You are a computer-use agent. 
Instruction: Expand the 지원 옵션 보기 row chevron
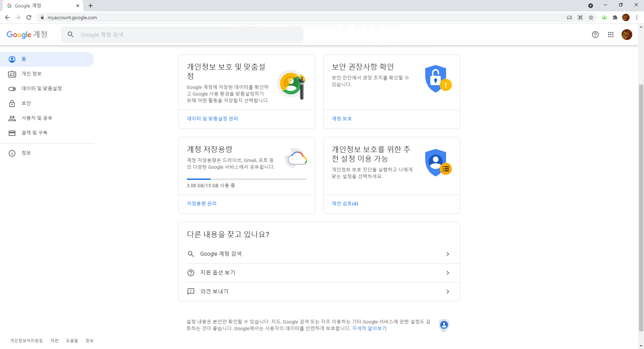click(x=448, y=273)
